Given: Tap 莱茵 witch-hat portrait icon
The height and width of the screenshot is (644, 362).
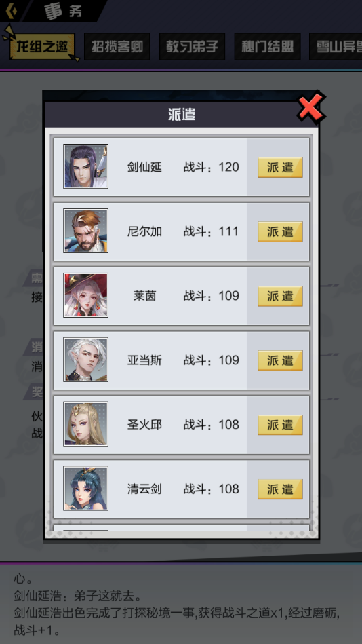Looking at the screenshot, I should pos(86,295).
